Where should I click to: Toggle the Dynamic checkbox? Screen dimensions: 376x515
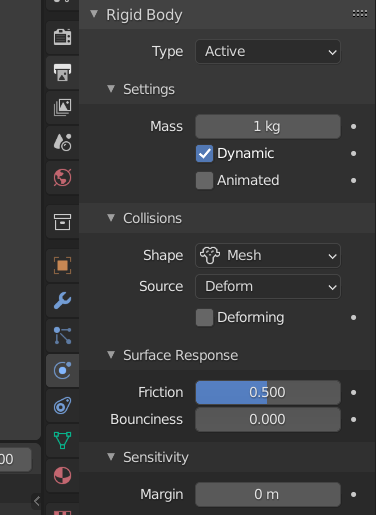pos(204,153)
